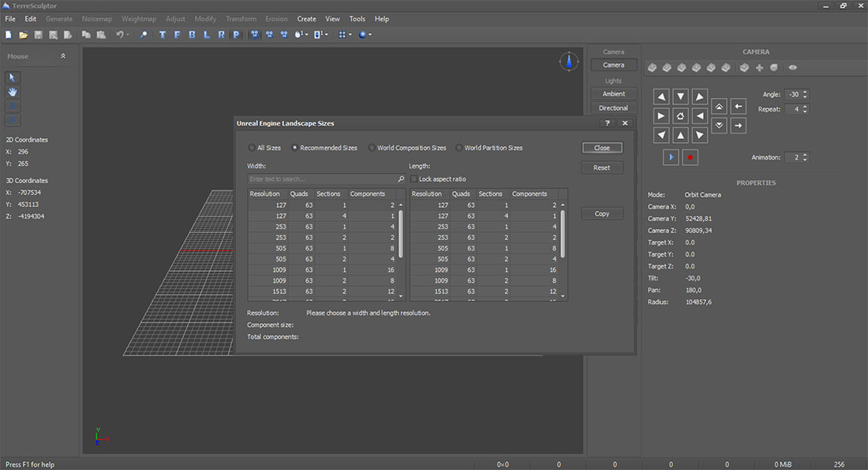Click the Directional lights button
This screenshot has height=470, width=868.
pos(613,108)
